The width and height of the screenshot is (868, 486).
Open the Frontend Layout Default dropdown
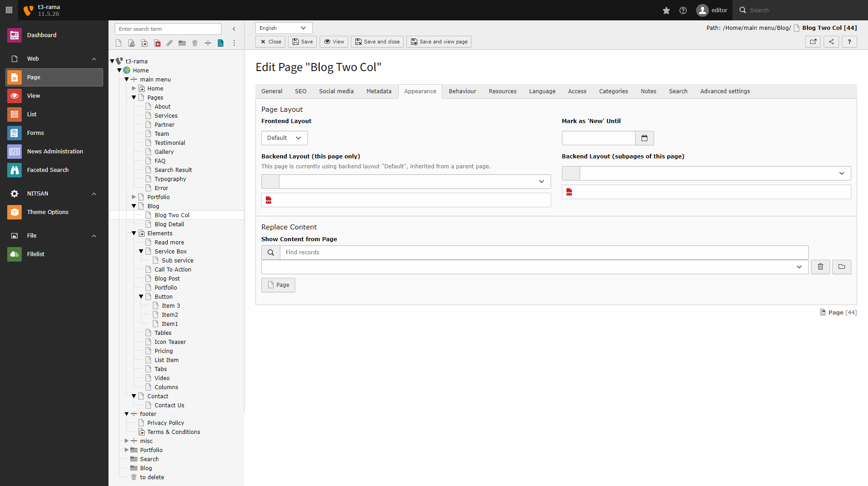tap(284, 138)
